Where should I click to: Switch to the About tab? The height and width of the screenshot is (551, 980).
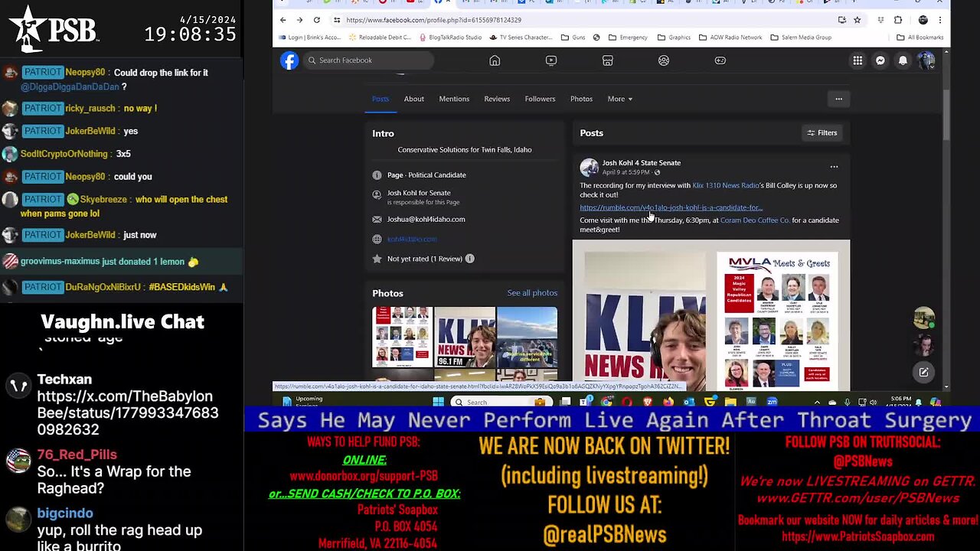414,99
